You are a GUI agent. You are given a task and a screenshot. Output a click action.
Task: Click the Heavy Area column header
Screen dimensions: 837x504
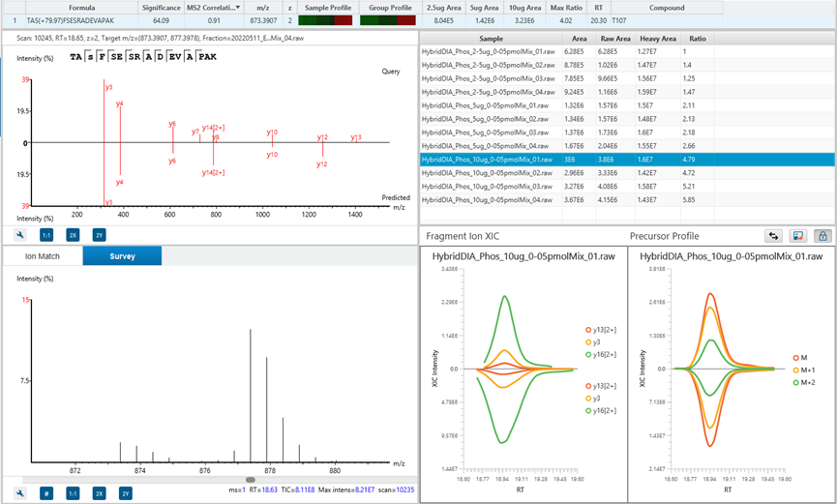coord(658,39)
